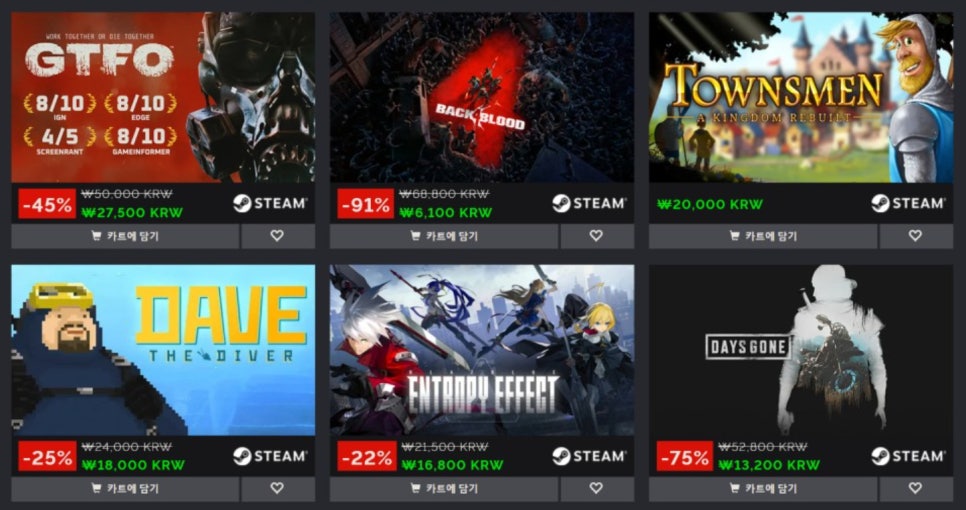Viewport: 966px width, 510px height.
Task: Add GTFO to cart
Action: [x=125, y=236]
